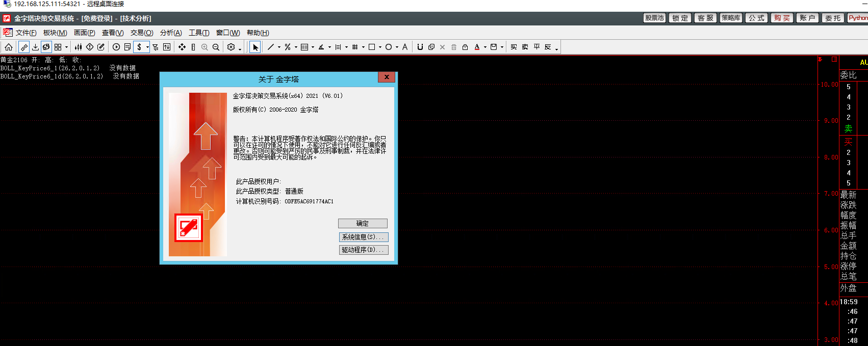Select the line drawing tool
868x346 pixels.
pyautogui.click(x=271, y=47)
